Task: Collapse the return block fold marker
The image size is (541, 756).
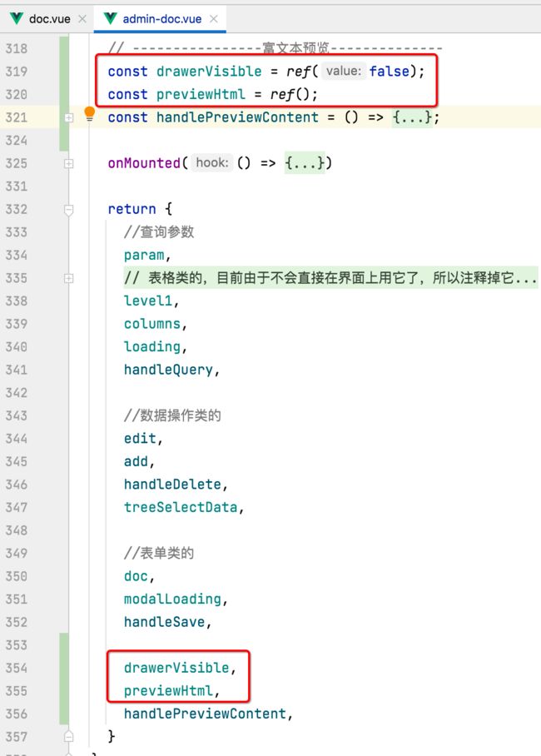Action: point(68,210)
